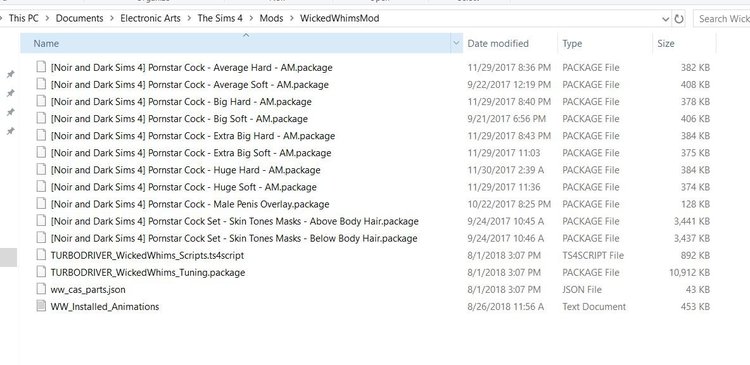Expand chevron after The Sims 4 breadcrumb
The width and height of the screenshot is (750, 365).
(x=251, y=19)
